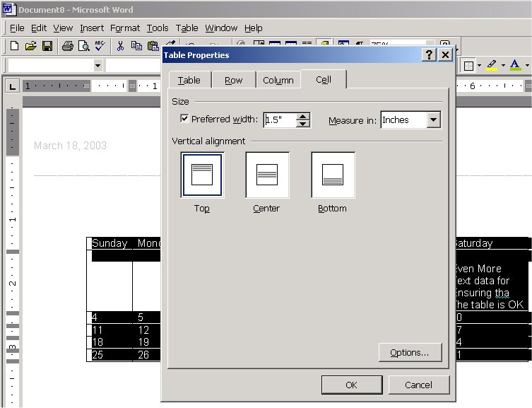Toggle the Preferred width checkbox
This screenshot has height=408, width=532.
point(184,120)
